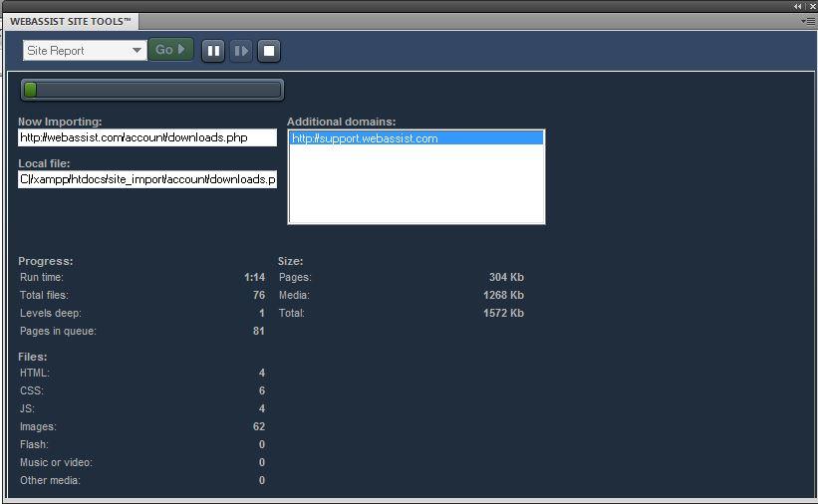Click the Progress heading
This screenshot has height=504, width=818.
(46, 261)
